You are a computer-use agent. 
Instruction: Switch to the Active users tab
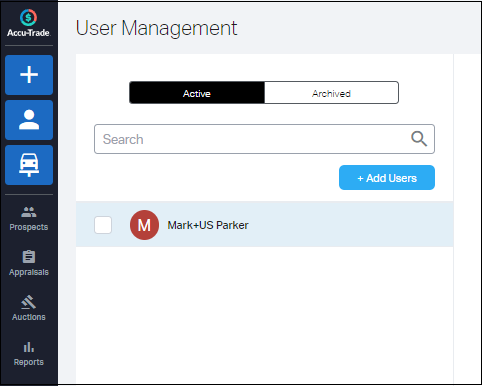coord(197,93)
